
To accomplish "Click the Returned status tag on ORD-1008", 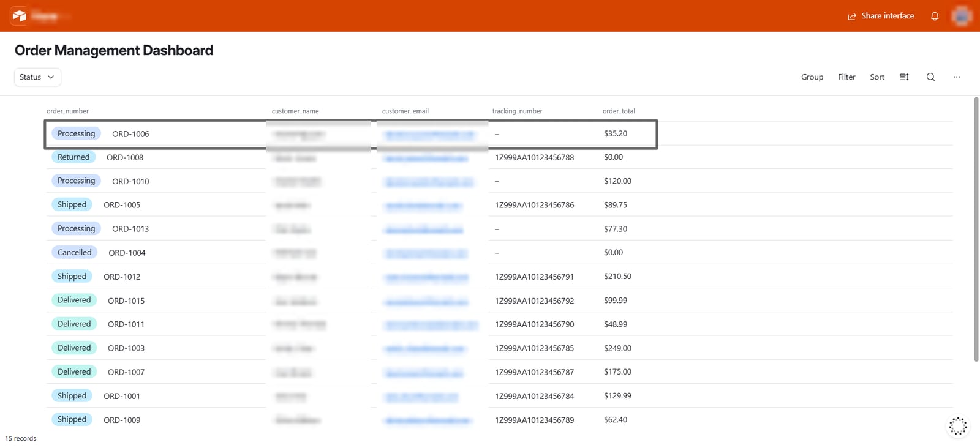I will (73, 157).
